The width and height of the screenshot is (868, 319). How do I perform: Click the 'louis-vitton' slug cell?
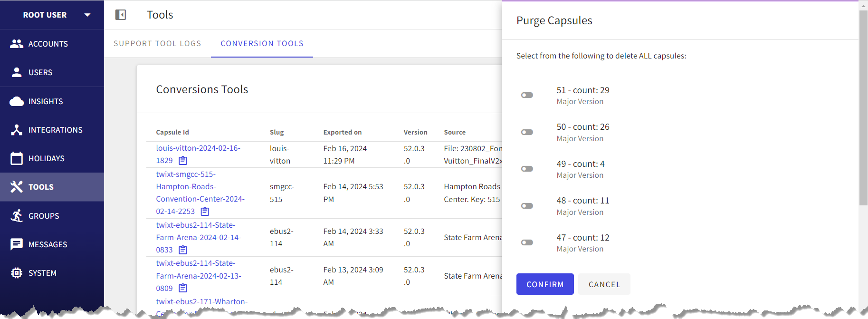[280, 155]
